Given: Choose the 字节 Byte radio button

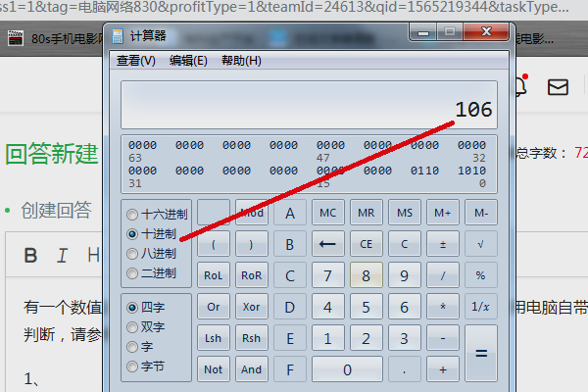Looking at the screenshot, I should tap(132, 367).
